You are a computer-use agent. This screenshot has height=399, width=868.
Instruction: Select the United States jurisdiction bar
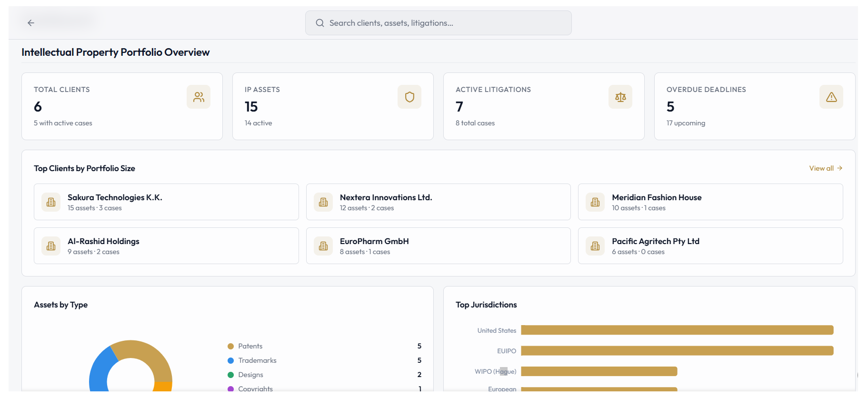coord(677,330)
